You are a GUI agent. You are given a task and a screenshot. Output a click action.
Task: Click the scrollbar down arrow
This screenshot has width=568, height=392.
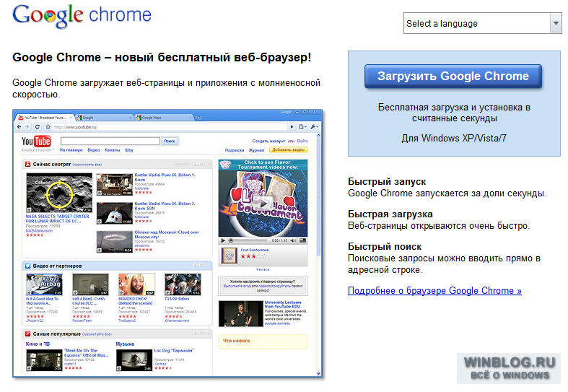(x=318, y=373)
